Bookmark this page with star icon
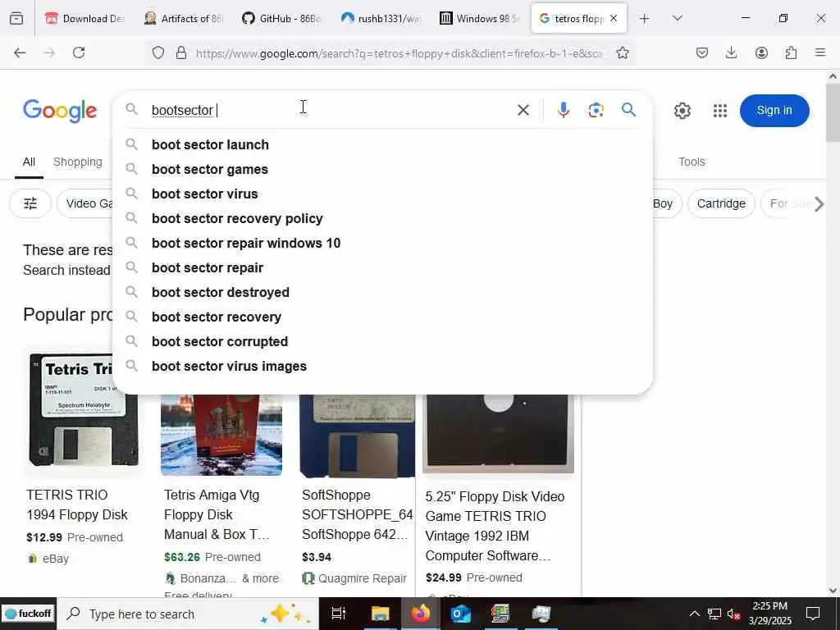This screenshot has height=630, width=840. (622, 52)
